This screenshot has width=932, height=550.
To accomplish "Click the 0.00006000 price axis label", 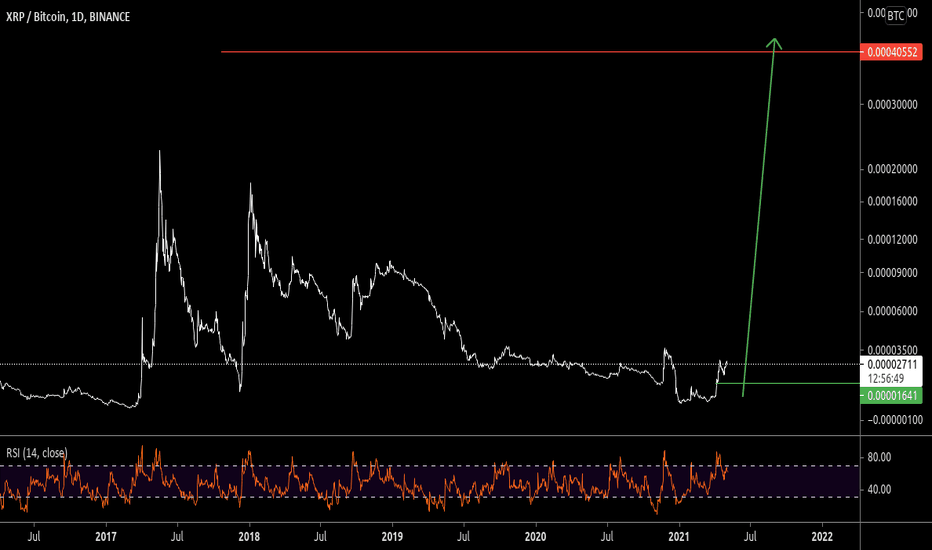I will tap(892, 311).
